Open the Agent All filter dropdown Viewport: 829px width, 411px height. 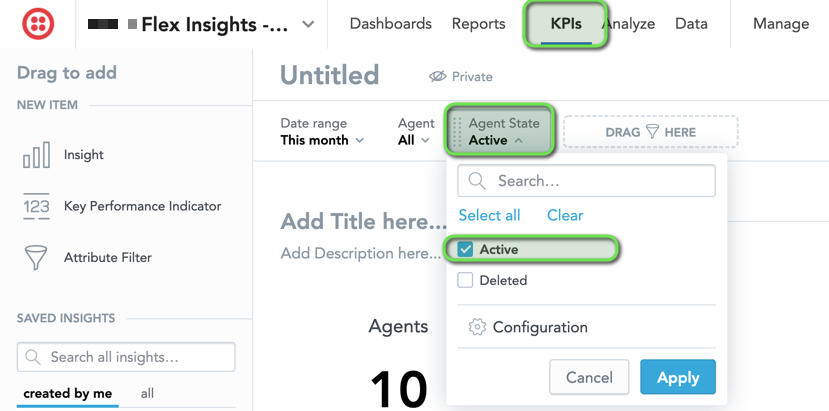click(x=416, y=132)
